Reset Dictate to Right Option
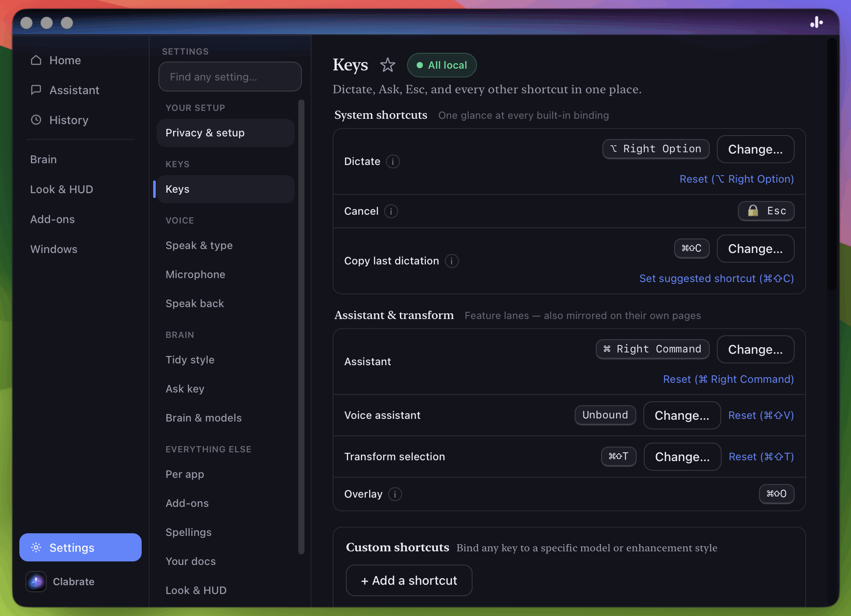The height and width of the screenshot is (616, 851). click(x=737, y=179)
